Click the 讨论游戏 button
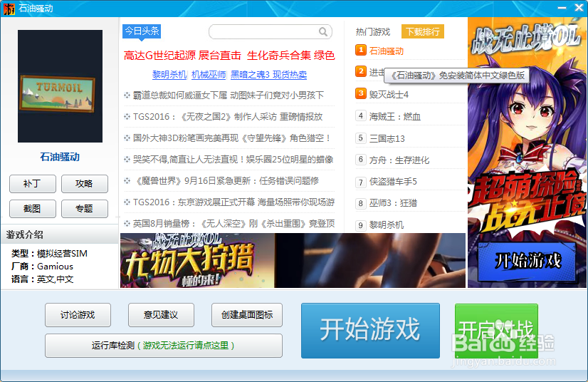Image resolution: width=588 pixels, height=382 pixels. click(78, 315)
